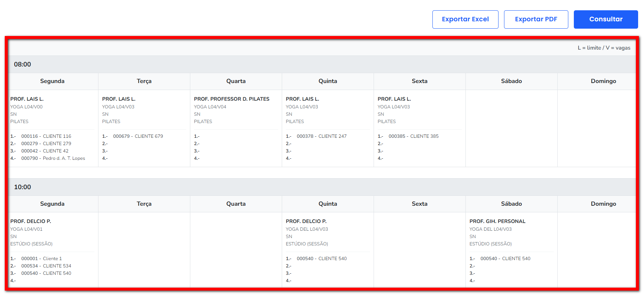Select YOGA L04/V00 class label on Segunda
The image size is (644, 295).
tap(26, 107)
